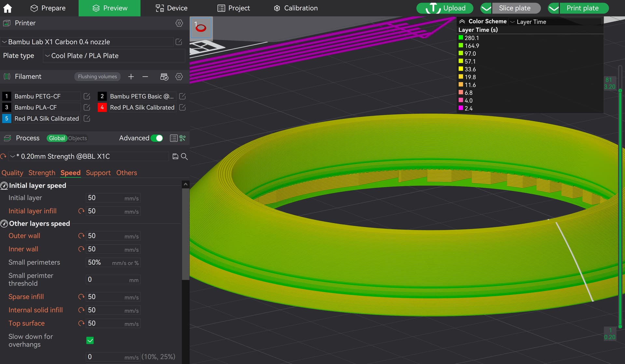Edit Bambu PETG Basic filament preset
Screen dimensions: 625x364
pyautogui.click(x=182, y=96)
